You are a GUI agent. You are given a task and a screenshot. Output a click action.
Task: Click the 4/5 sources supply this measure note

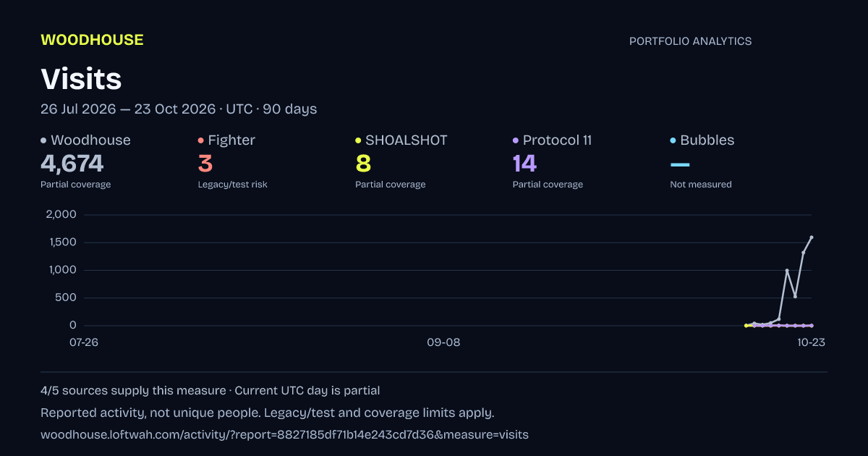(x=133, y=391)
